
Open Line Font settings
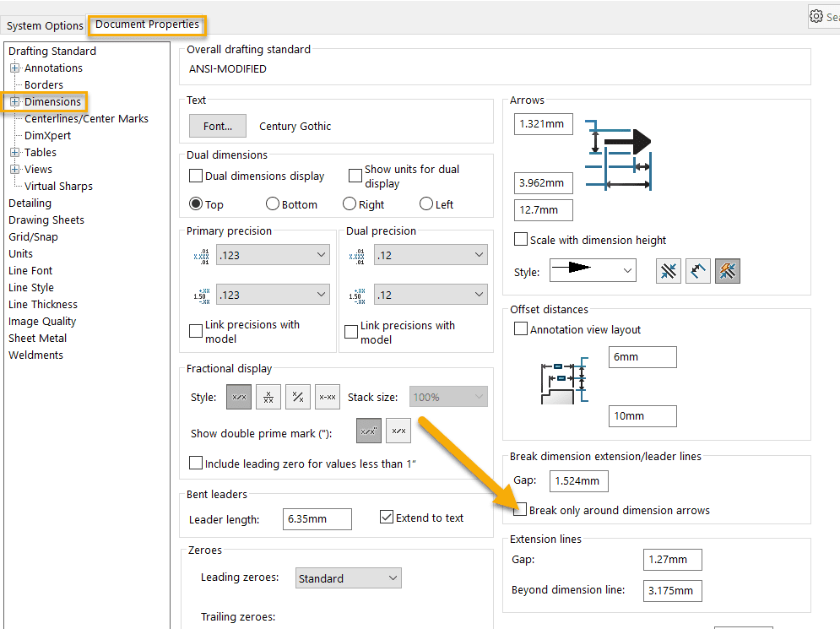click(30, 270)
